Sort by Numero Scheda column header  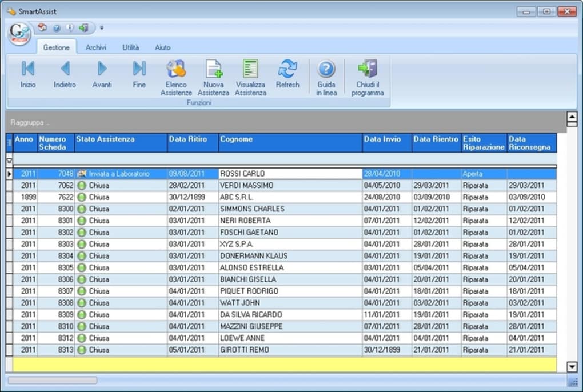tap(56, 143)
